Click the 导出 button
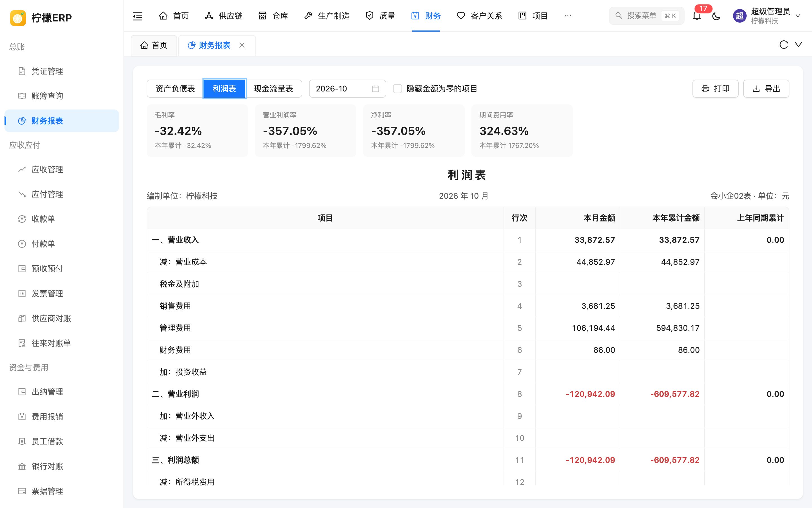 click(x=766, y=89)
